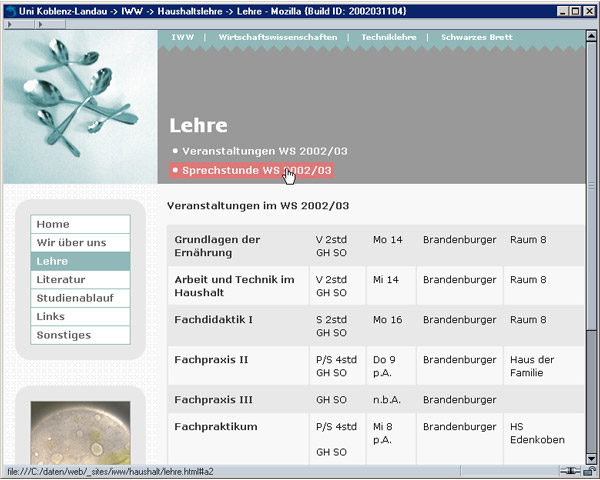Click the scrollbar up arrow
The width and height of the screenshot is (600, 480).
click(x=592, y=36)
